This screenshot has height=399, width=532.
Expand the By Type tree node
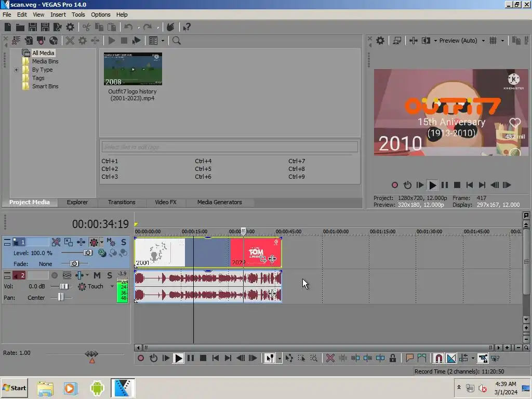pos(16,70)
